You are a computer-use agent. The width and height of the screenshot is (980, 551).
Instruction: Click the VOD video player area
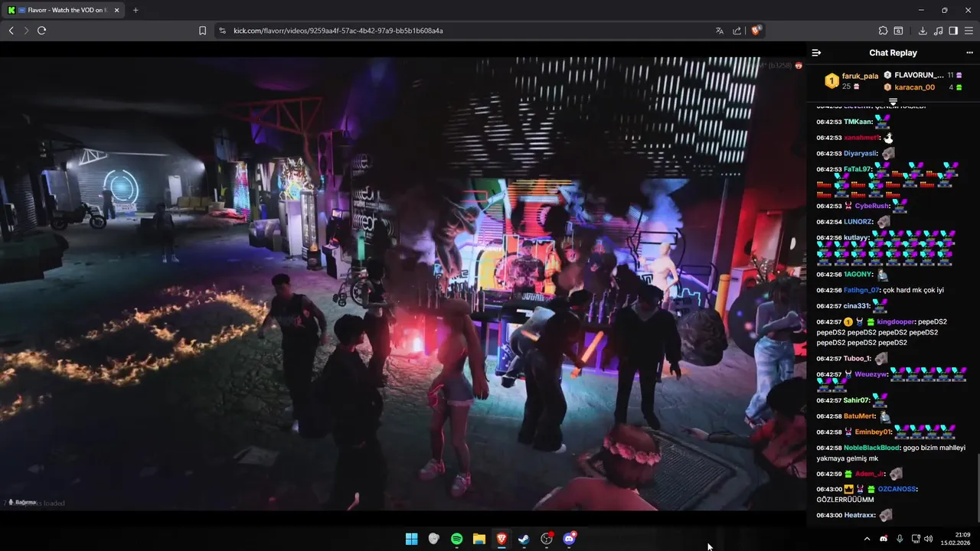402,283
